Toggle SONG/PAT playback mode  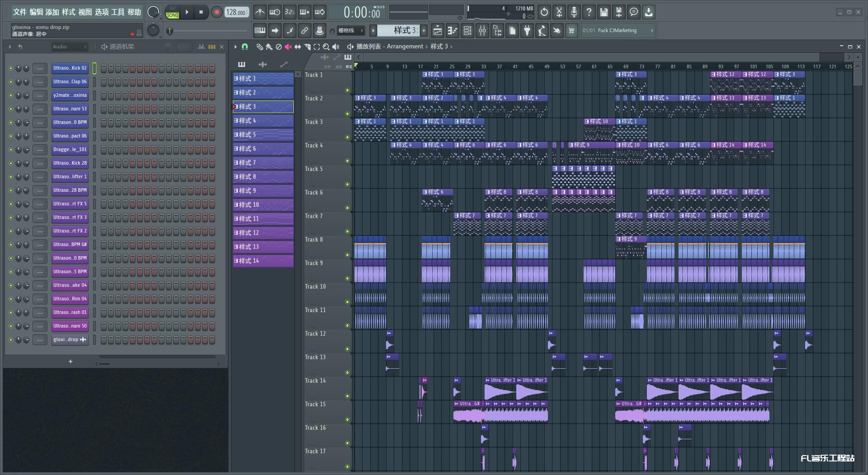pos(172,12)
